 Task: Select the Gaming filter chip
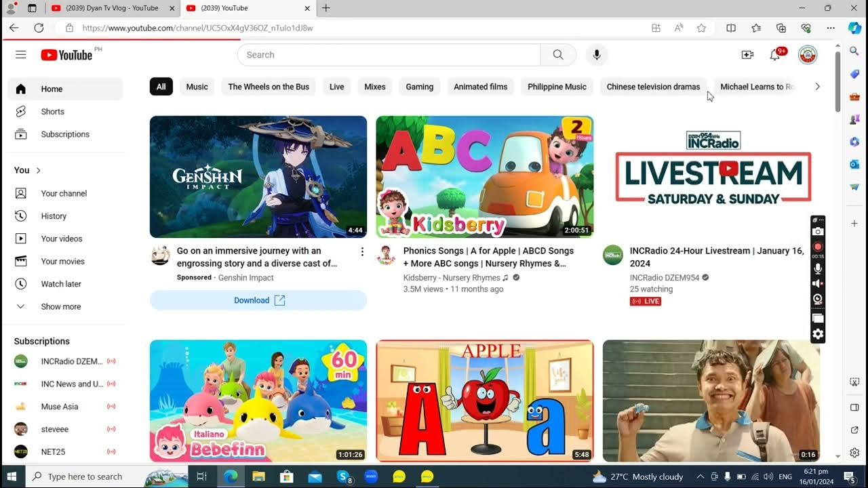[x=420, y=87]
